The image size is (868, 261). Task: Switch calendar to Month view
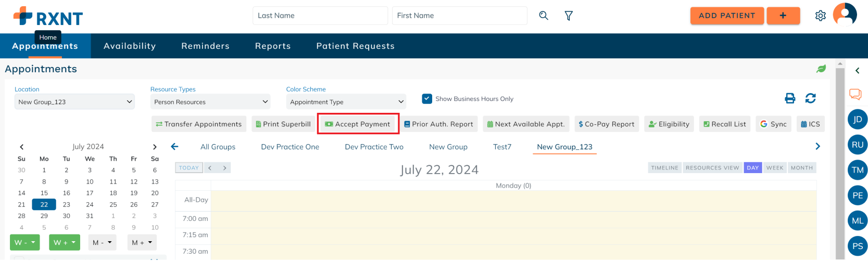coord(801,168)
